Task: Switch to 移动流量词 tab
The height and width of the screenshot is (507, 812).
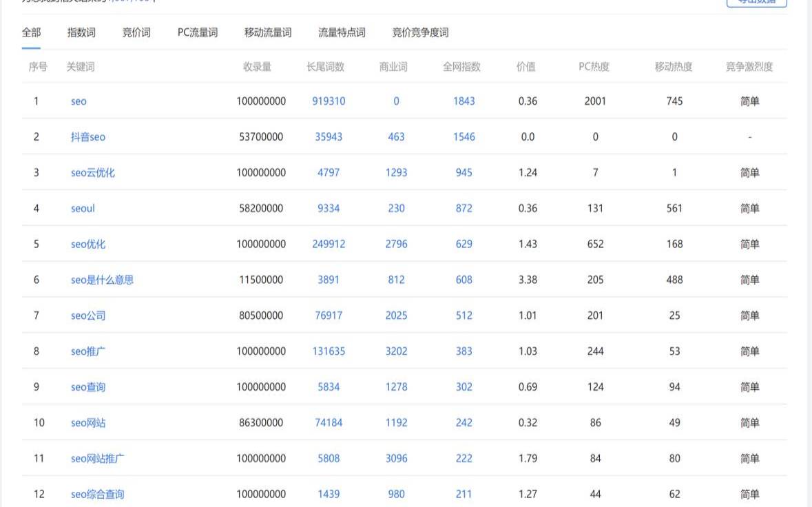Action: coord(268,32)
